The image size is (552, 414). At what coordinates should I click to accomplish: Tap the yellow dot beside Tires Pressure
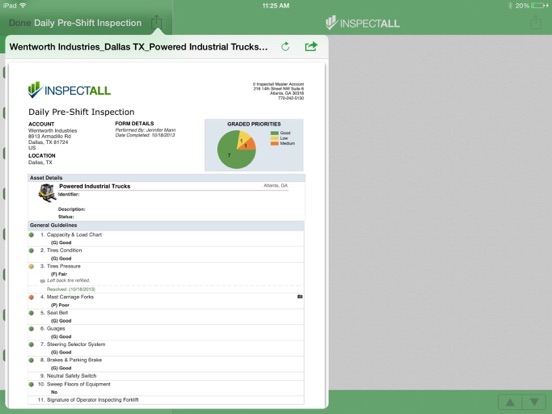click(31, 266)
